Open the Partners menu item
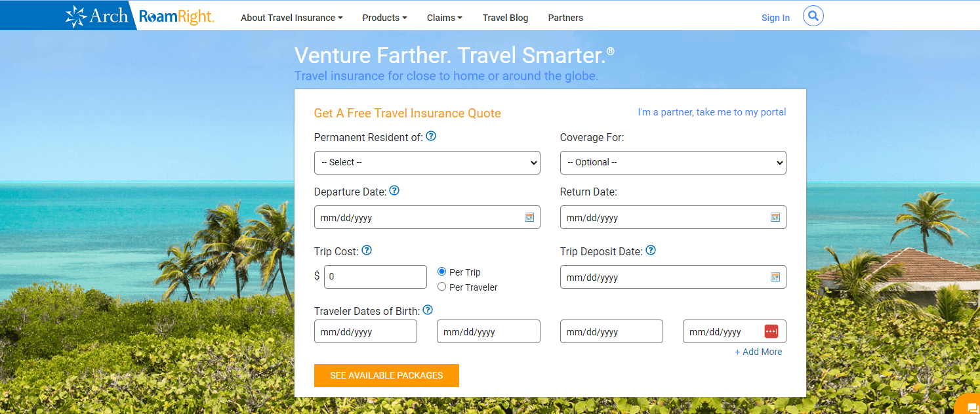The height and width of the screenshot is (414, 980). click(x=565, y=18)
